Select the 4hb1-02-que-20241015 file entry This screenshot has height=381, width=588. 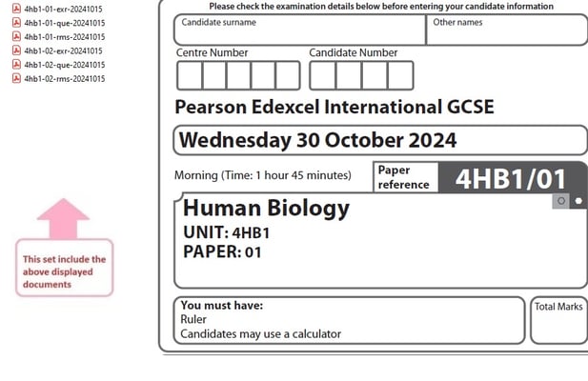click(65, 65)
